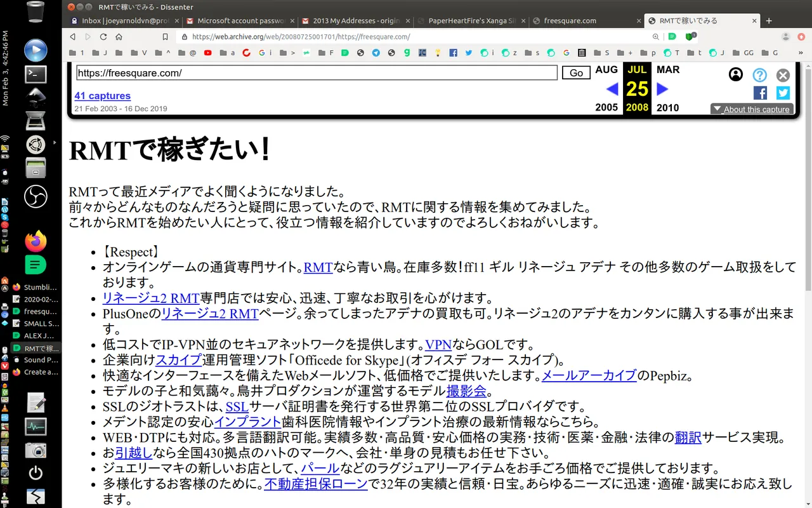The image size is (812, 508).
Task: Open a new browser tab
Action: [769, 20]
